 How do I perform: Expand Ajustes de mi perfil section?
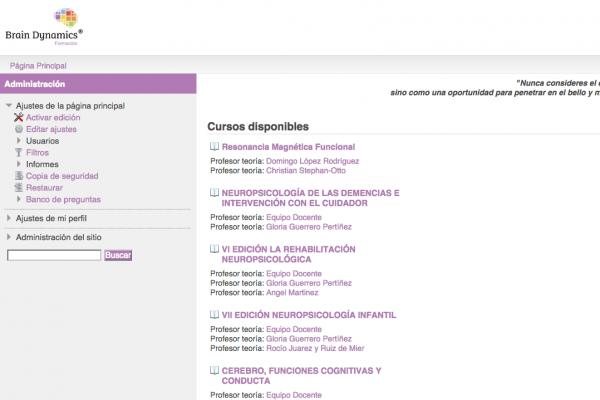coord(9,218)
